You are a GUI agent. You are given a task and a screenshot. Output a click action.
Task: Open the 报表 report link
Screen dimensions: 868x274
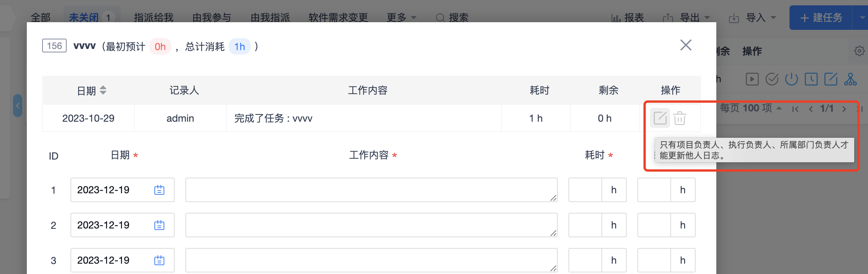click(x=627, y=18)
